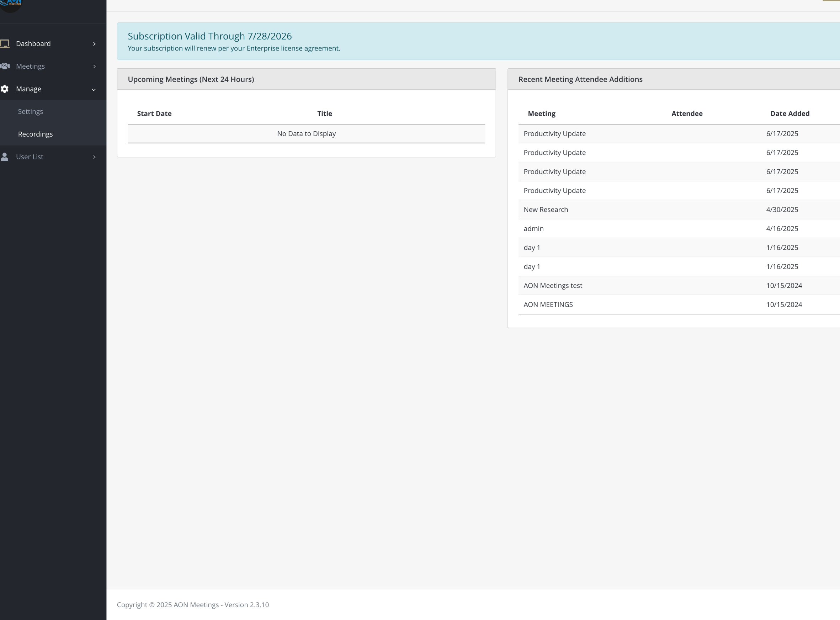Expand the Dashboard menu chevron
Image resolution: width=840 pixels, height=620 pixels.
coord(94,44)
